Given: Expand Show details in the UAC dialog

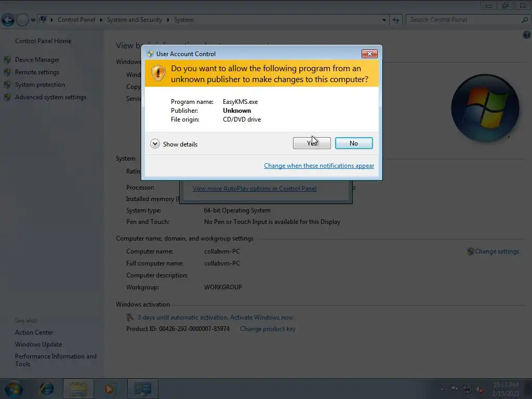Looking at the screenshot, I should click(174, 144).
